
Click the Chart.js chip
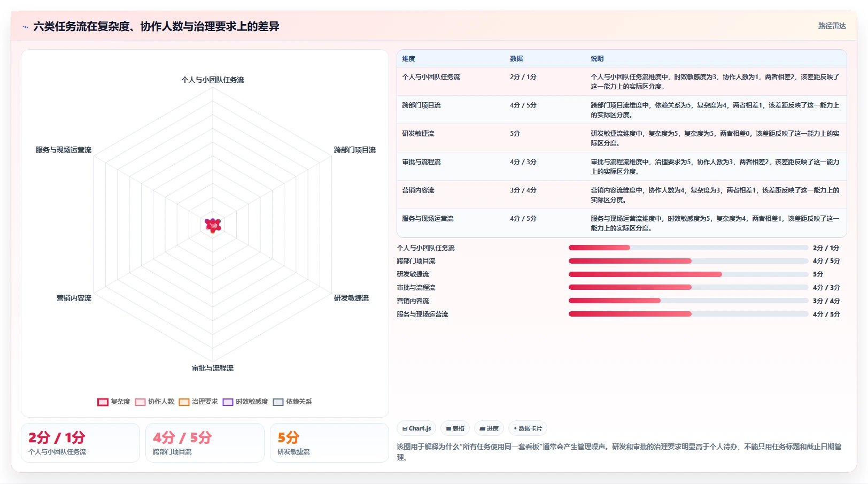pyautogui.click(x=416, y=428)
